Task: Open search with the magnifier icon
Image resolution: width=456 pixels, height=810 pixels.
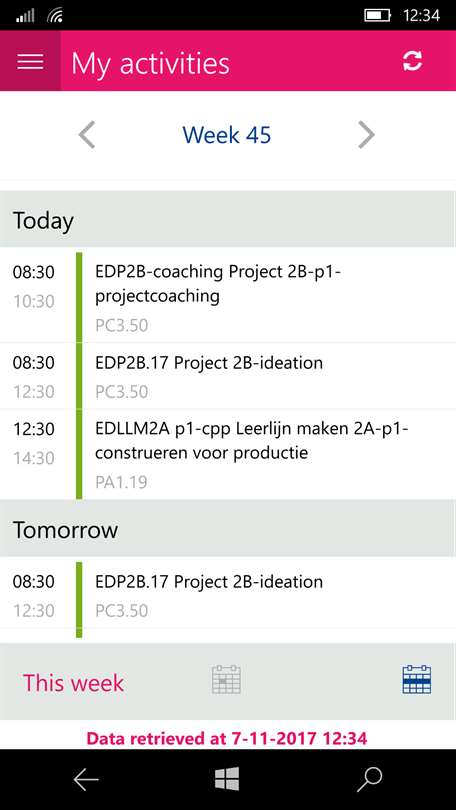Action: point(369,779)
